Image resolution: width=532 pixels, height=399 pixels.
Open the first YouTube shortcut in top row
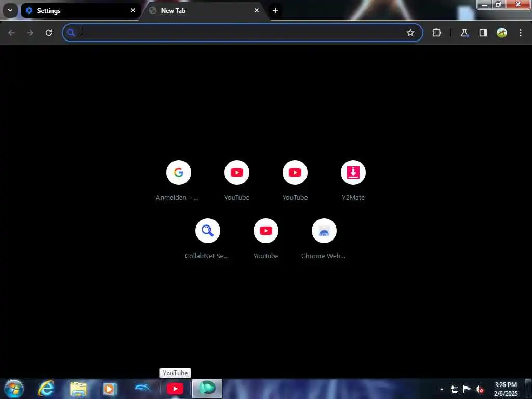237,180
